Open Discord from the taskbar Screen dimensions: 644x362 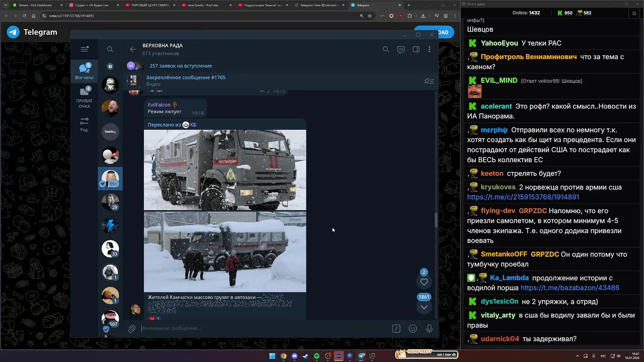pos(294,356)
